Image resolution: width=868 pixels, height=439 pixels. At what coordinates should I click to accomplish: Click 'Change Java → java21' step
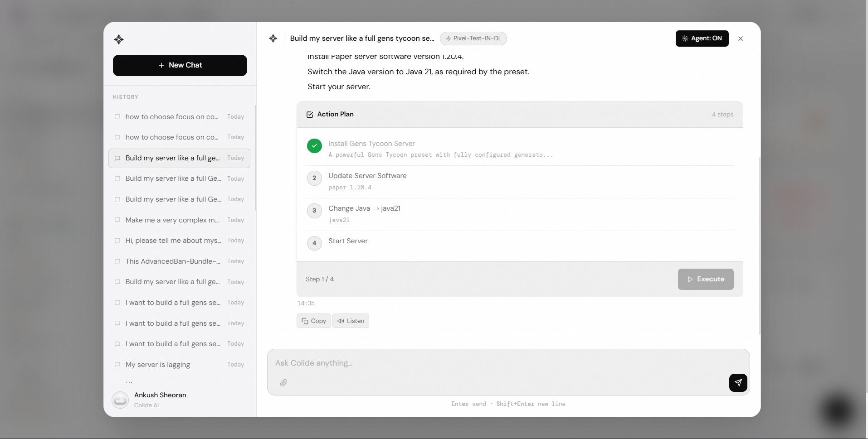click(364, 208)
